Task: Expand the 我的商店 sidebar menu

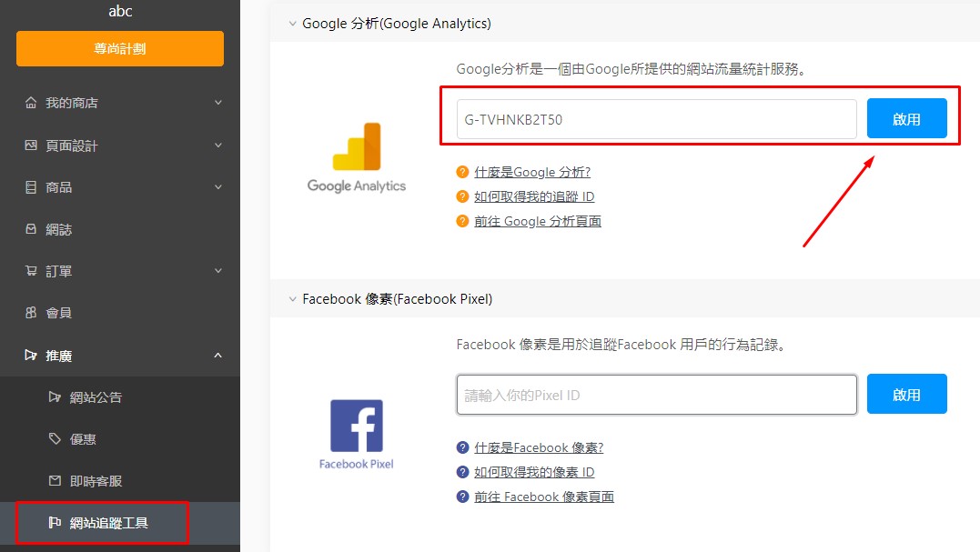Action: coord(217,103)
